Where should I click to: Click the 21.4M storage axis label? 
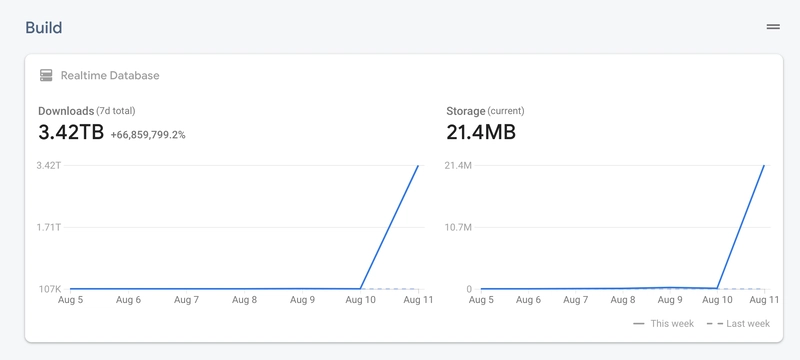[x=459, y=165]
